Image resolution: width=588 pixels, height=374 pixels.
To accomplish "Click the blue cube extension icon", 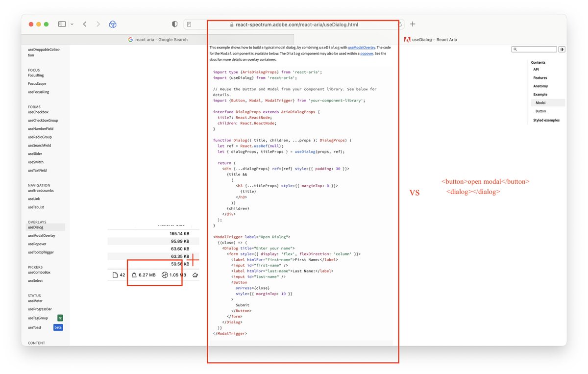I will click(x=113, y=24).
